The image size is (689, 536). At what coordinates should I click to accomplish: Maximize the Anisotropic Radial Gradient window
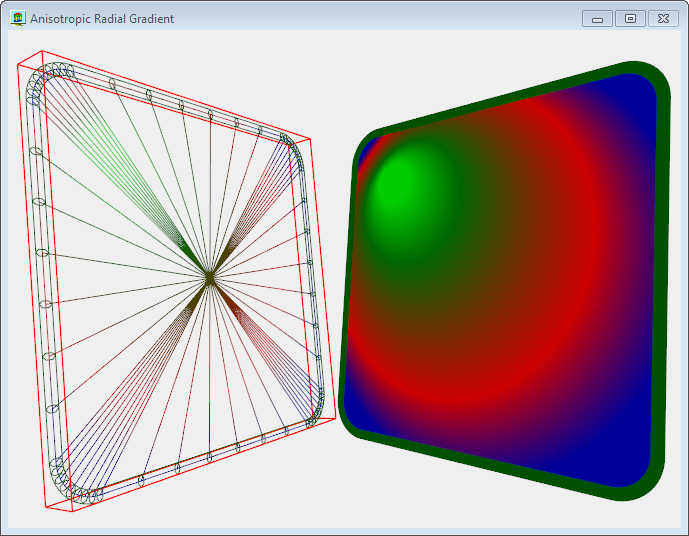[x=630, y=19]
